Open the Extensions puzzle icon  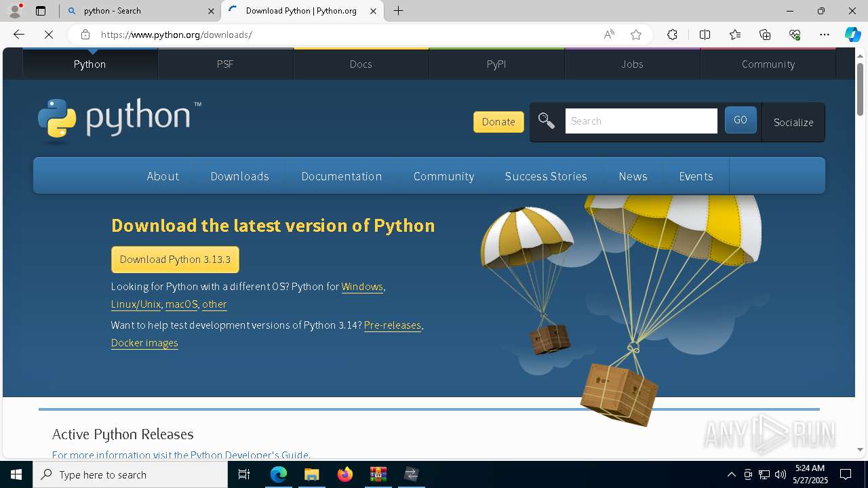(x=672, y=35)
